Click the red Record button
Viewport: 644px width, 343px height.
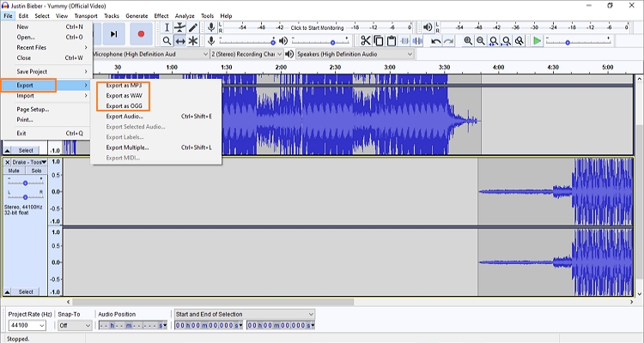[141, 34]
